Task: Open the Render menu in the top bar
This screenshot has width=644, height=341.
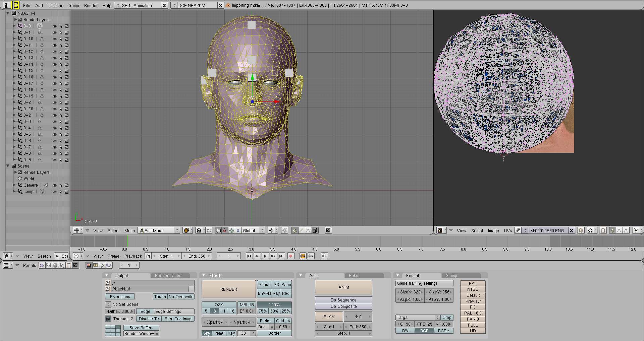Action: pos(91,5)
